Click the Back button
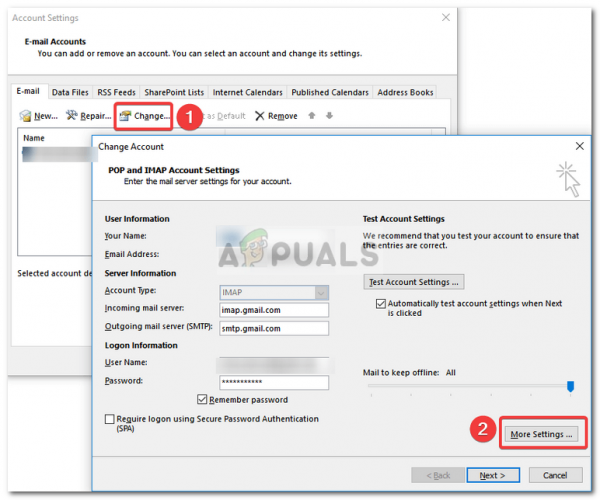The height and width of the screenshot is (500, 600). tap(438, 475)
